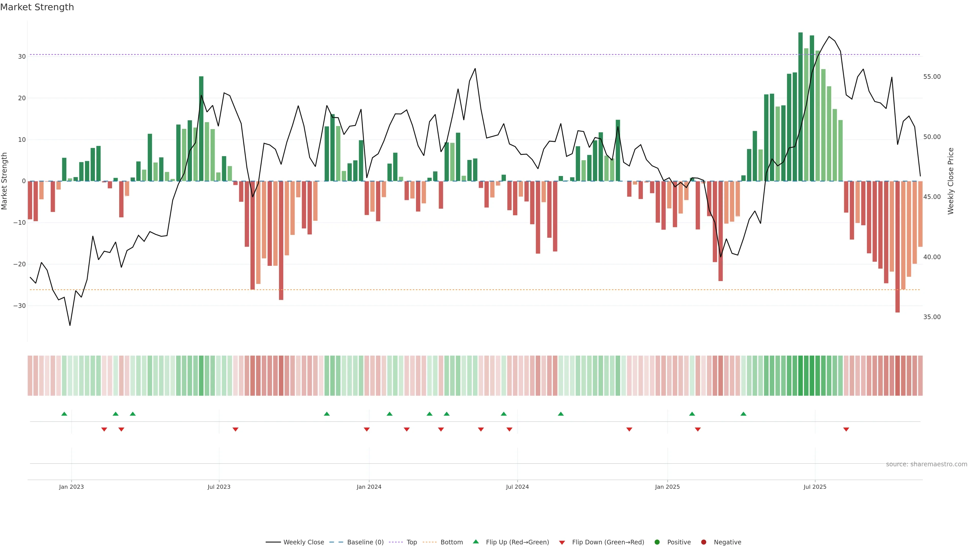Click the source: sharemaestro.com text
The height and width of the screenshot is (551, 980).
coord(926,464)
